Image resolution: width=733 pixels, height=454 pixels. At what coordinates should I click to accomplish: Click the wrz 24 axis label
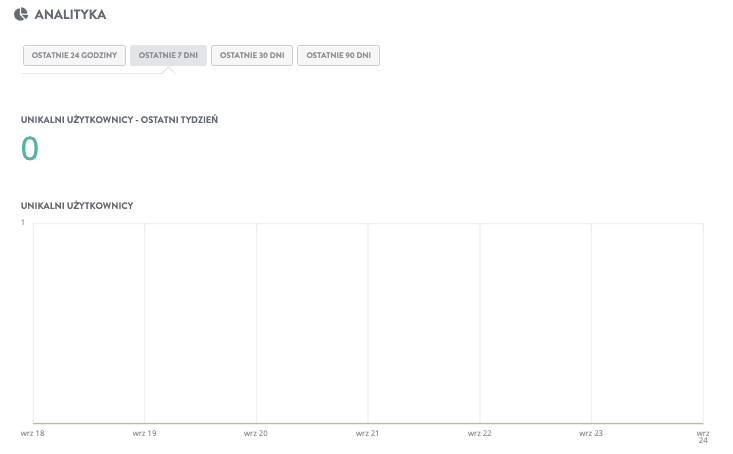tap(703, 437)
